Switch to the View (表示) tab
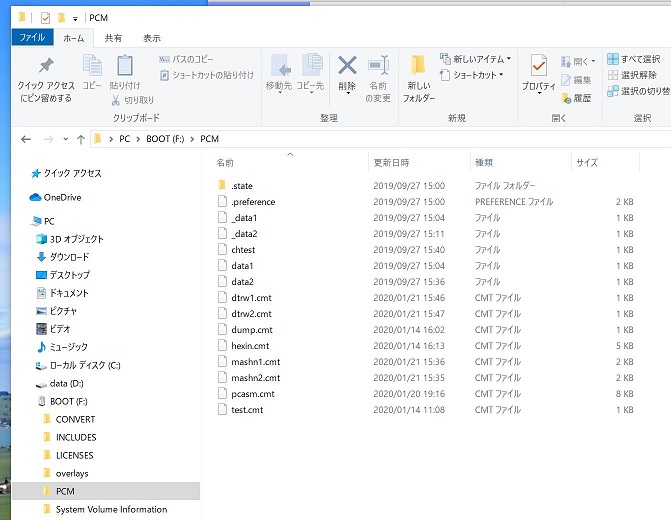Viewport: 671px width, 520px height. pos(151,38)
